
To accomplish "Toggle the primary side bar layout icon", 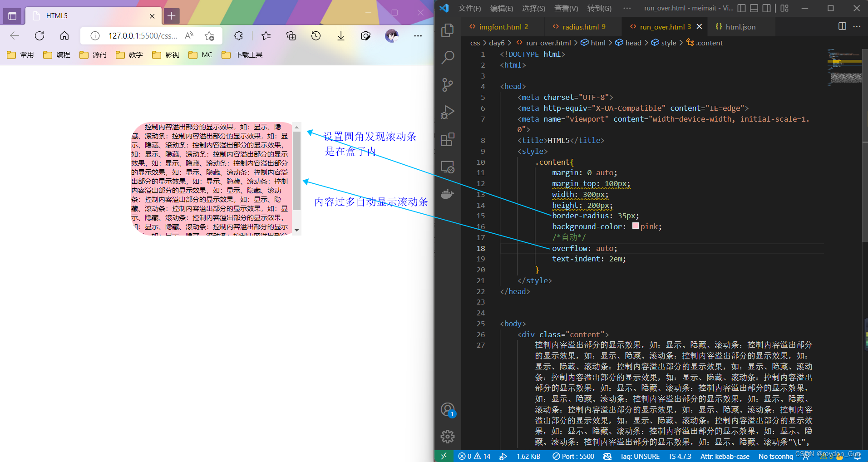I will pyautogui.click(x=742, y=8).
